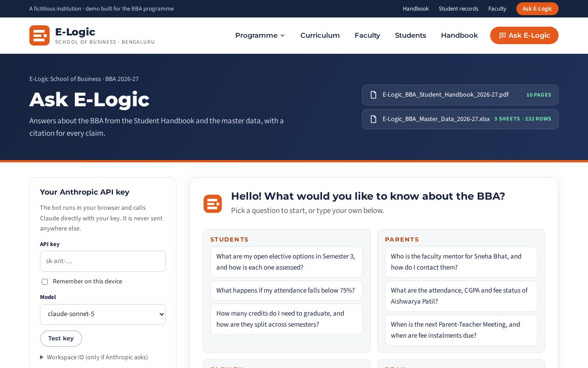Click the E-Logic bot avatar in chat panel
588x368 pixels.
coord(213,204)
